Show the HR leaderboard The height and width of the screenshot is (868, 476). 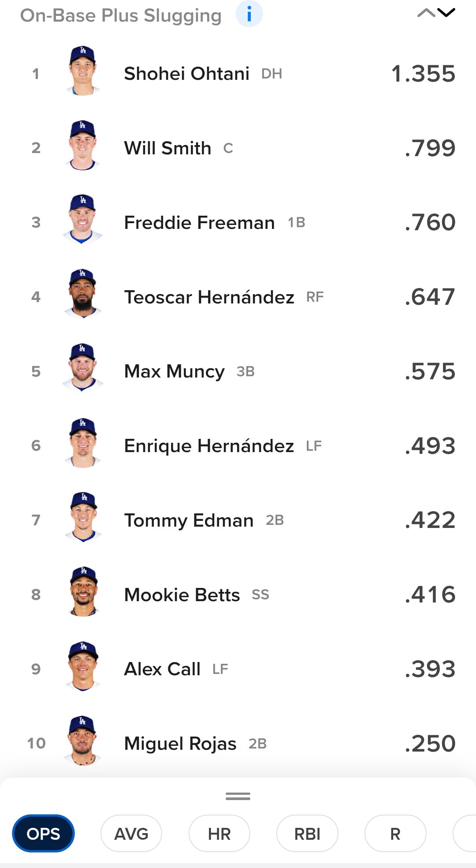(219, 834)
